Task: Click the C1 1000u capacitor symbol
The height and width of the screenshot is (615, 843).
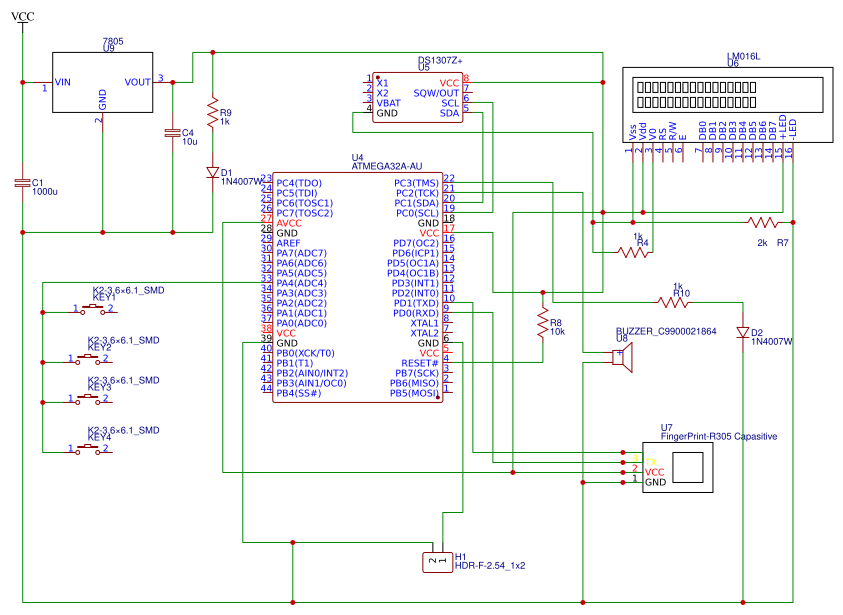Action: coord(22,183)
